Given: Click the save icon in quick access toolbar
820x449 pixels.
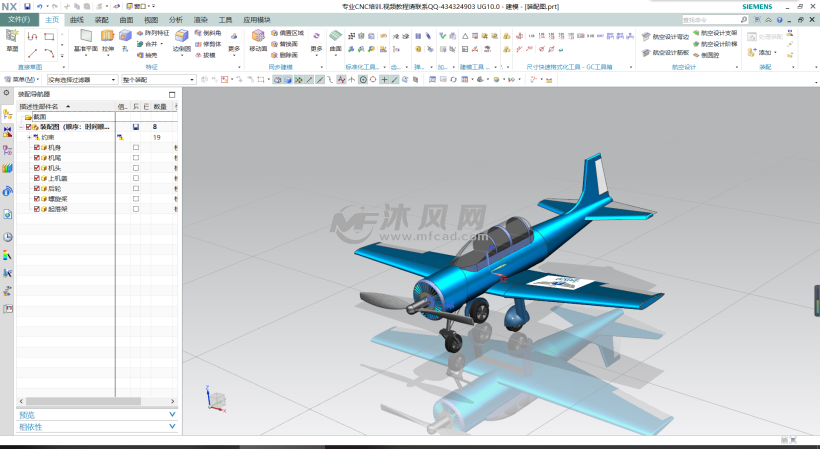Looking at the screenshot, I should click(27, 6).
